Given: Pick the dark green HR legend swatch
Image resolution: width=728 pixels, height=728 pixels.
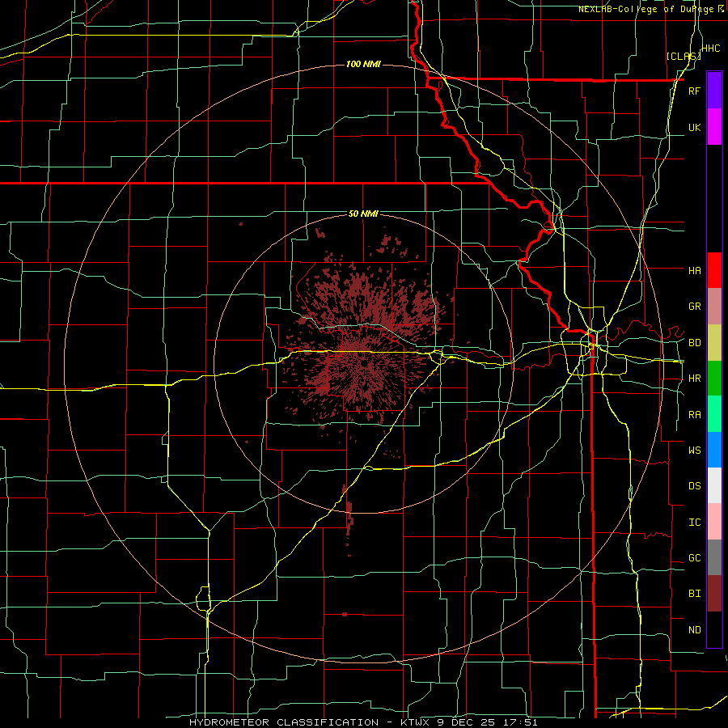Looking at the screenshot, I should click(714, 379).
